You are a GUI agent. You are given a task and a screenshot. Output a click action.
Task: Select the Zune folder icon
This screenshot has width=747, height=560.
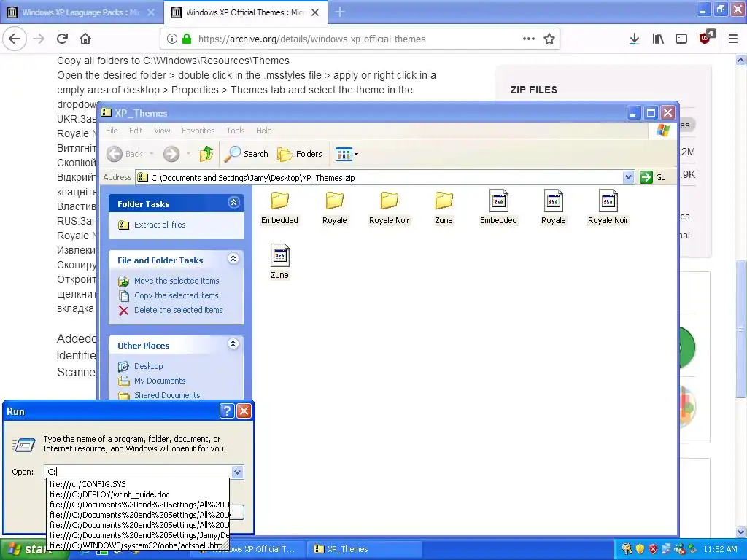444,208
